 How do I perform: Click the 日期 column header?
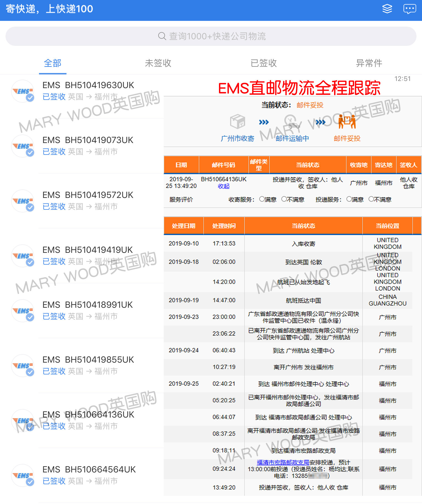(181, 165)
